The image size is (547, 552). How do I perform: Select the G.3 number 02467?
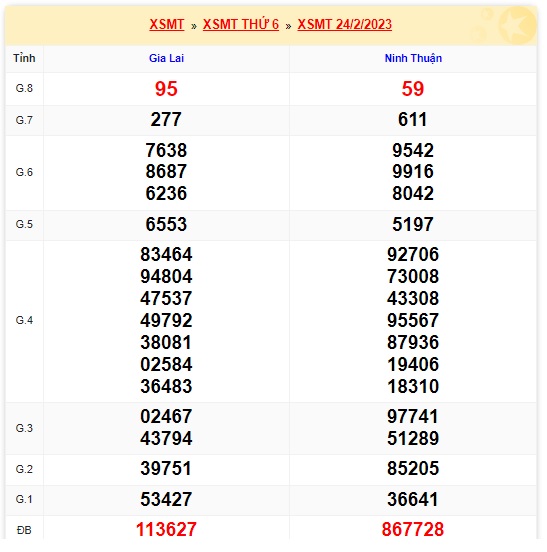(166, 416)
